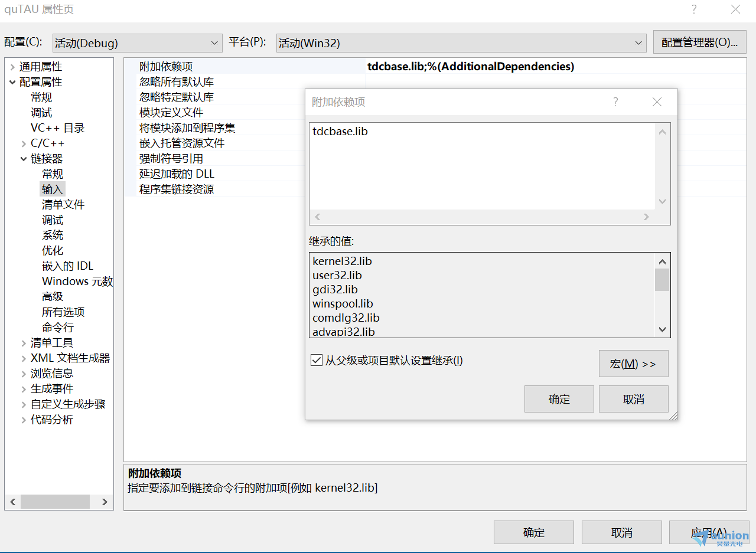This screenshot has height=553, width=756.
Task: Select the 延迟加载的 DLL property
Action: tap(177, 174)
